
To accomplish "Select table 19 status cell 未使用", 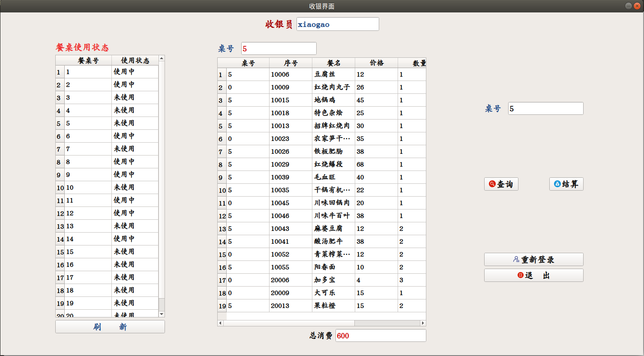I will pyautogui.click(x=135, y=303).
